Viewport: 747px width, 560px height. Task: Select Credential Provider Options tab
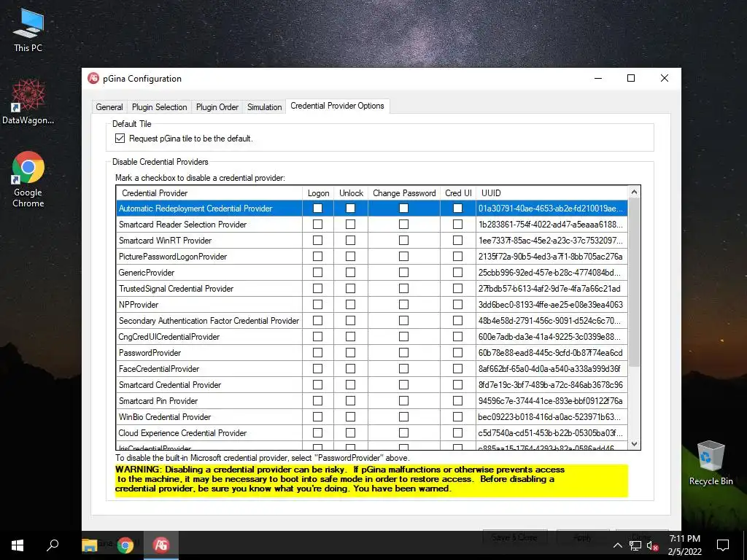point(337,106)
